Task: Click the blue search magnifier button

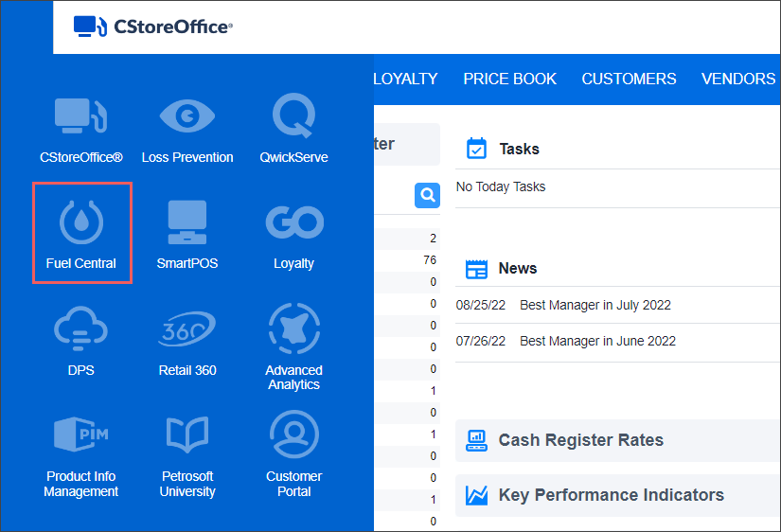Action: click(x=427, y=195)
